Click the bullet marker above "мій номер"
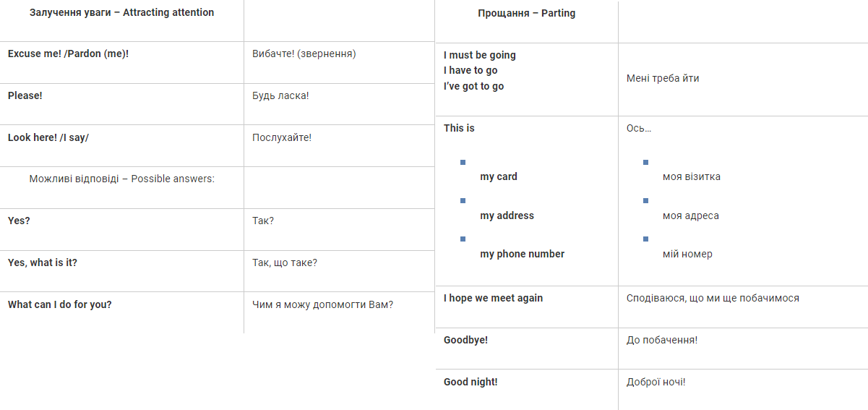 645,239
